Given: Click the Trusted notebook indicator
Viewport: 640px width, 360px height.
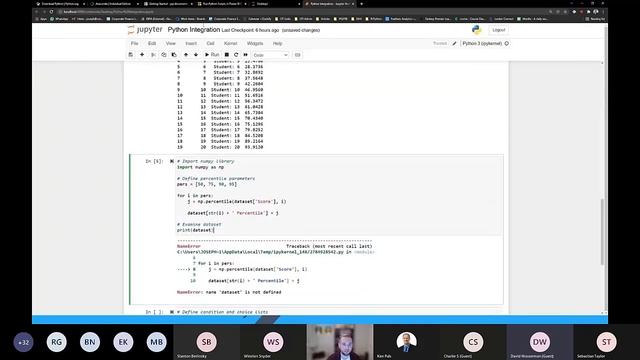Looking at the screenshot, I should coord(440,43).
